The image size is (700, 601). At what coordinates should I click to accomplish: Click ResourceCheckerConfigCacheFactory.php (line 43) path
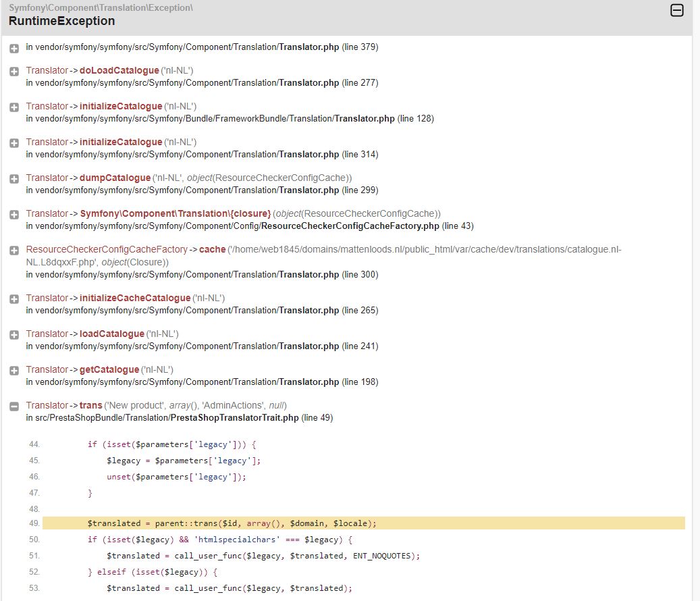250,226
